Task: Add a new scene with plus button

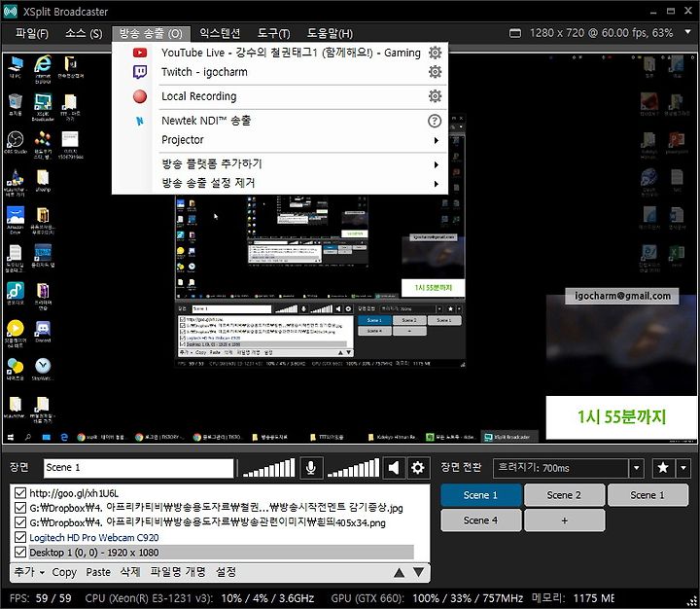Action: click(x=564, y=520)
